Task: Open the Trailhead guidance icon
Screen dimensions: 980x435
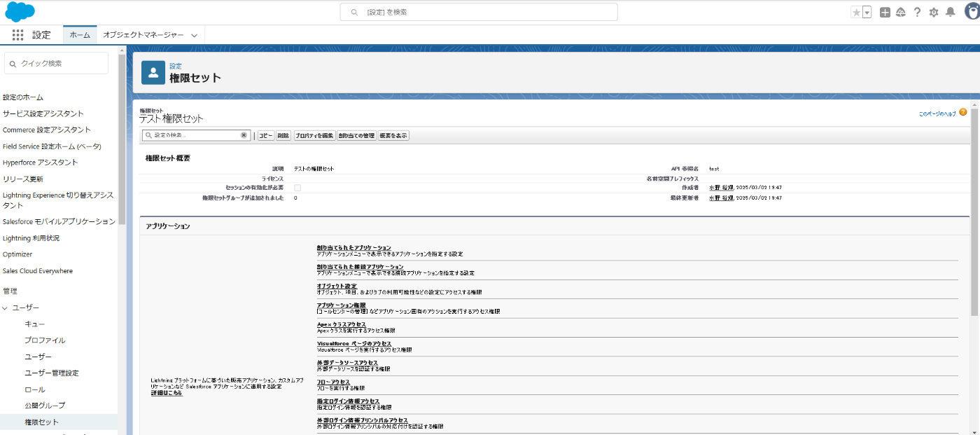Action: click(901, 12)
